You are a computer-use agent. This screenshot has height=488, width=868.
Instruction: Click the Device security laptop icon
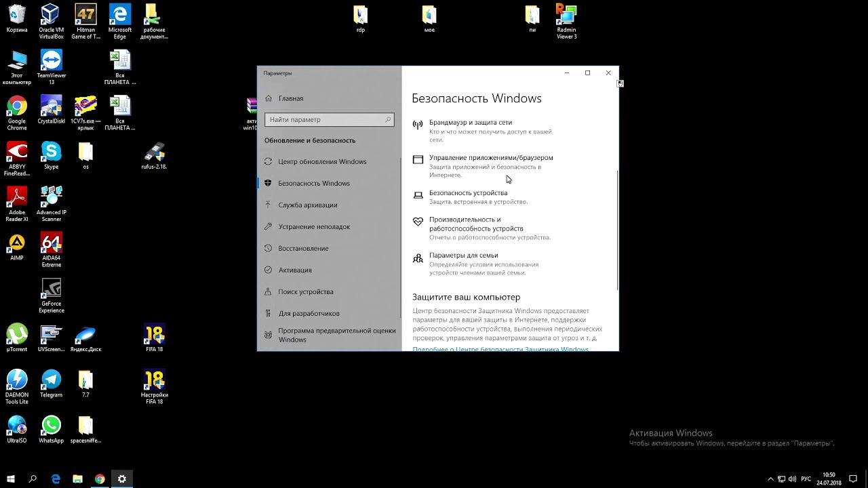click(x=418, y=195)
